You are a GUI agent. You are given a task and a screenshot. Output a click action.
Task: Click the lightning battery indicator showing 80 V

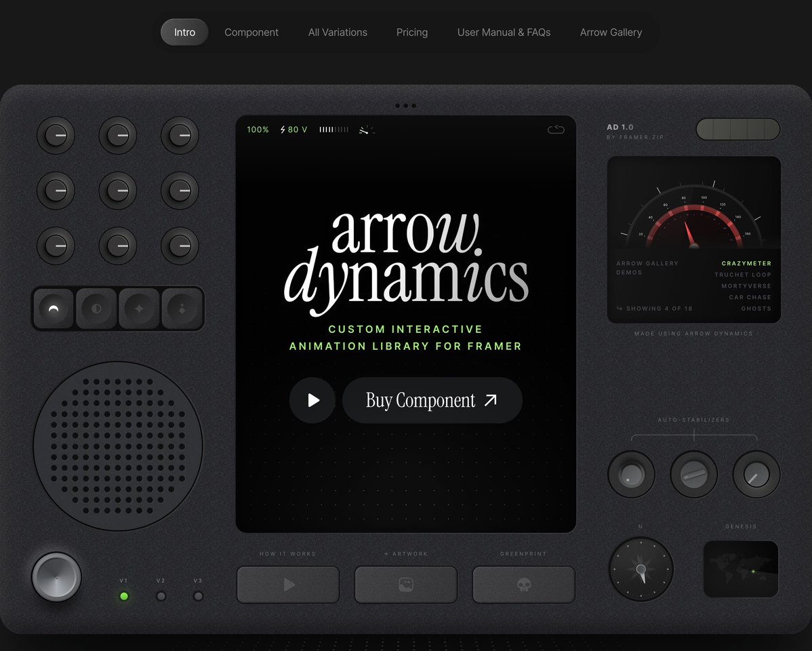pyautogui.click(x=293, y=129)
